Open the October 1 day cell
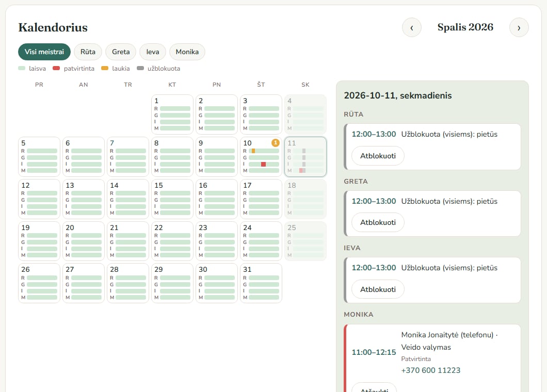Image resolution: width=547 pixels, height=392 pixels. pyautogui.click(x=172, y=115)
